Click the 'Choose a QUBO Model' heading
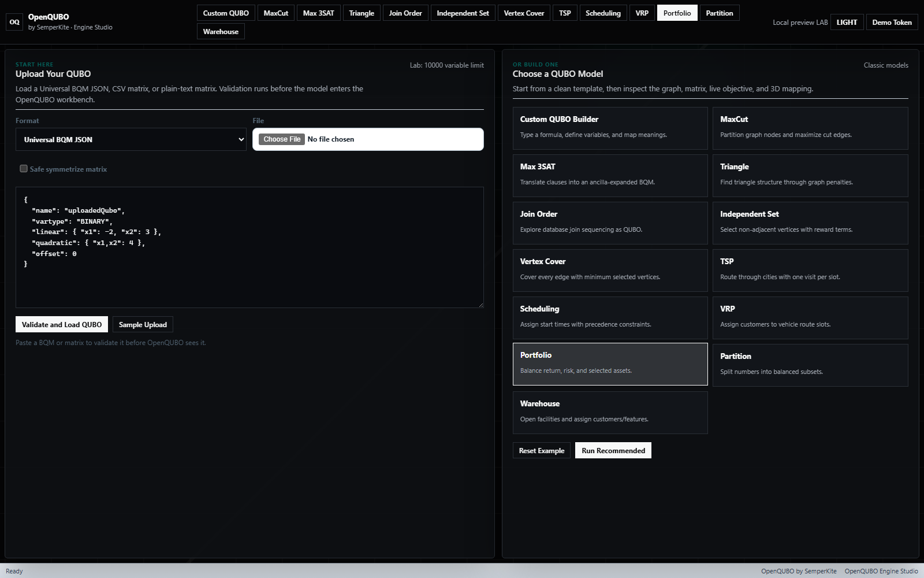 click(558, 74)
